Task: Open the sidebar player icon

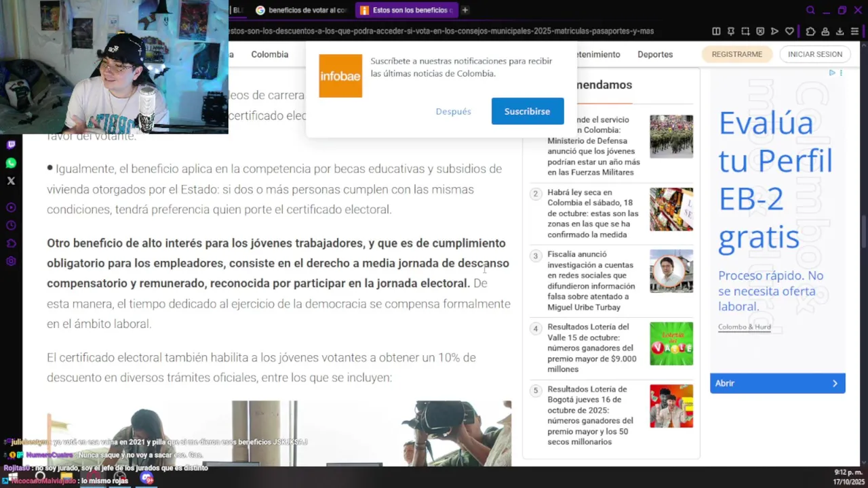Action: (x=11, y=207)
